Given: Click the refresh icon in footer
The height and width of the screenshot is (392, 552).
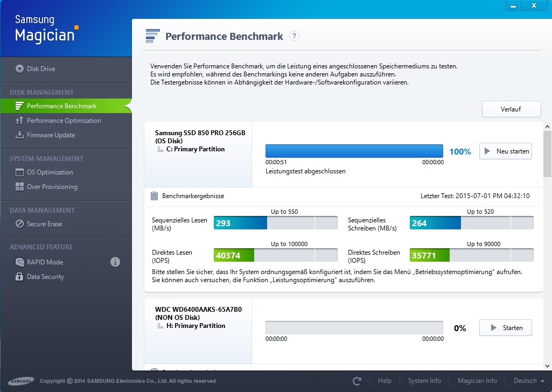Looking at the screenshot, I should [x=357, y=381].
